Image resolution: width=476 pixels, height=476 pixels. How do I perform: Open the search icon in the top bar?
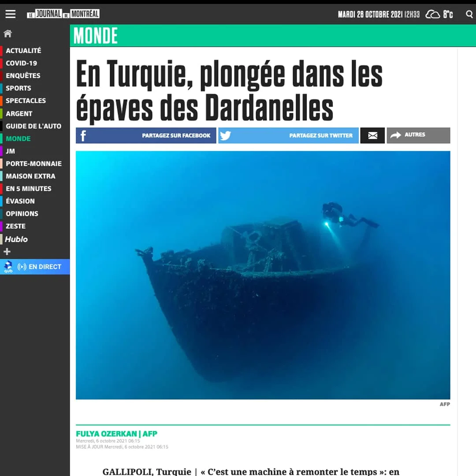pos(469,14)
